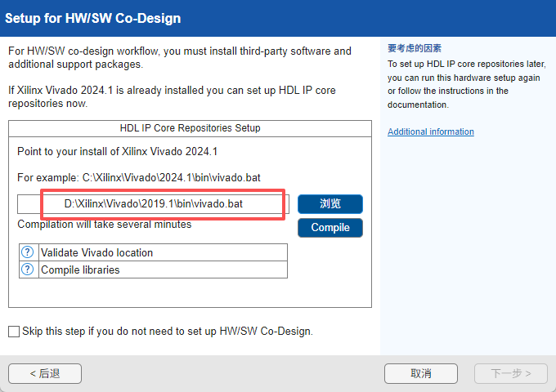Tick the Skip this step checkbox
556x392 pixels.
[x=14, y=332]
